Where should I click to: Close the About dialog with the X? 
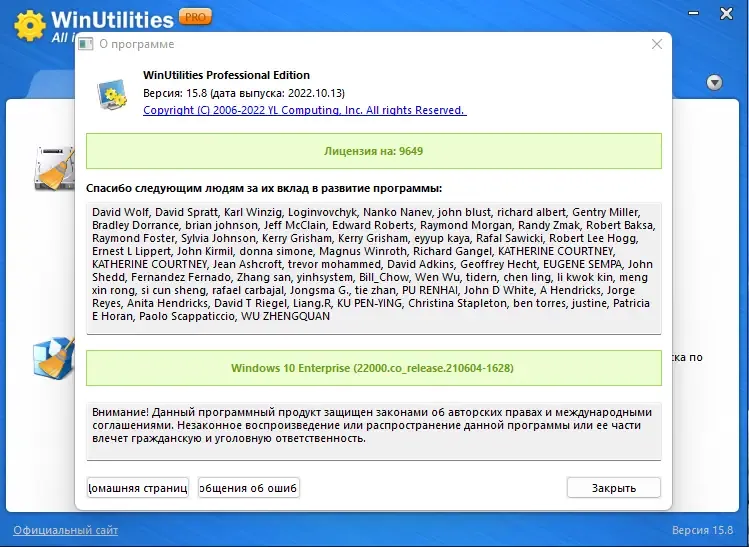[x=657, y=44]
